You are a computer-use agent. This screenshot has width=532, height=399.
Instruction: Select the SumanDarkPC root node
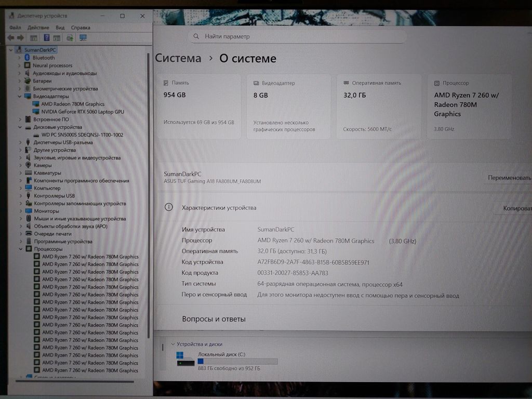tap(40, 50)
